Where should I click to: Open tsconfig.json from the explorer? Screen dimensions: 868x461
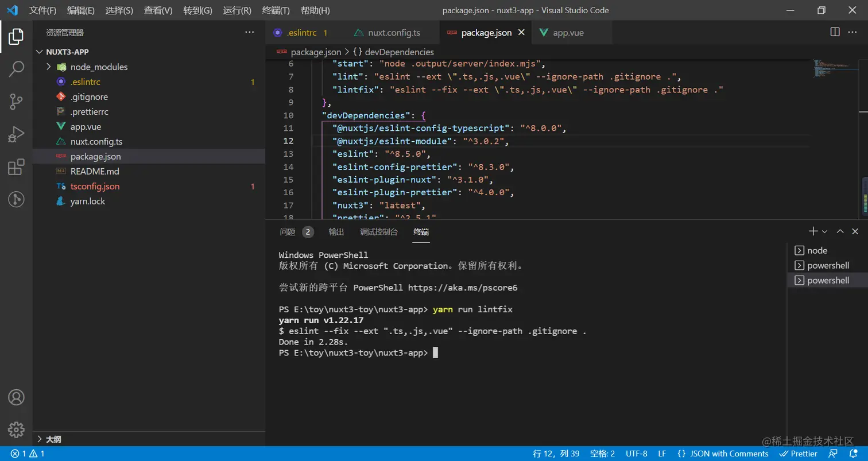pos(95,186)
